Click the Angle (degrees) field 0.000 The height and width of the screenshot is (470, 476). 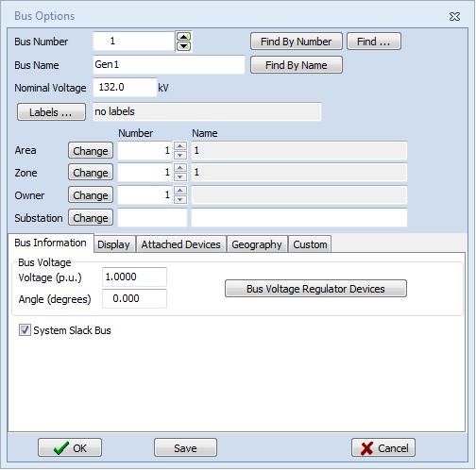coord(134,298)
